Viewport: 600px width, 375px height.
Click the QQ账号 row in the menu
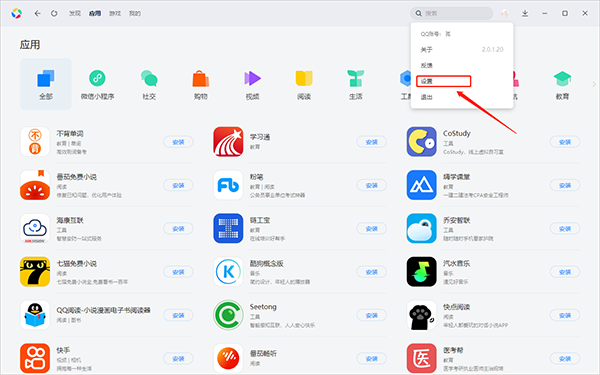(x=462, y=34)
